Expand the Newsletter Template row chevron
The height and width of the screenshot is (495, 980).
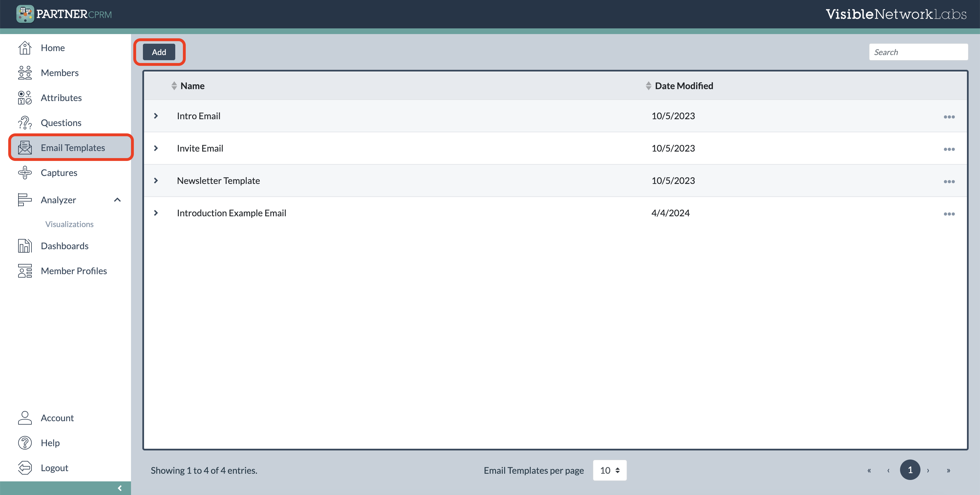[x=156, y=181]
